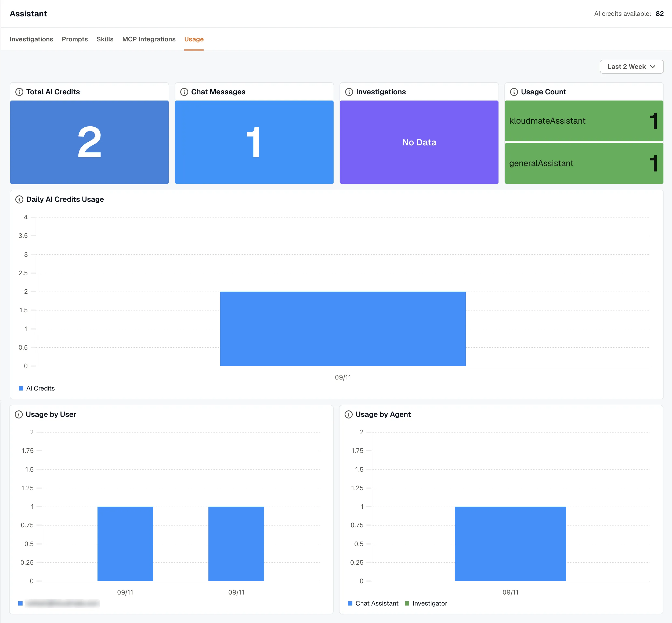Switch to the Investigations tab
Viewport: 672px width, 623px height.
[31, 39]
